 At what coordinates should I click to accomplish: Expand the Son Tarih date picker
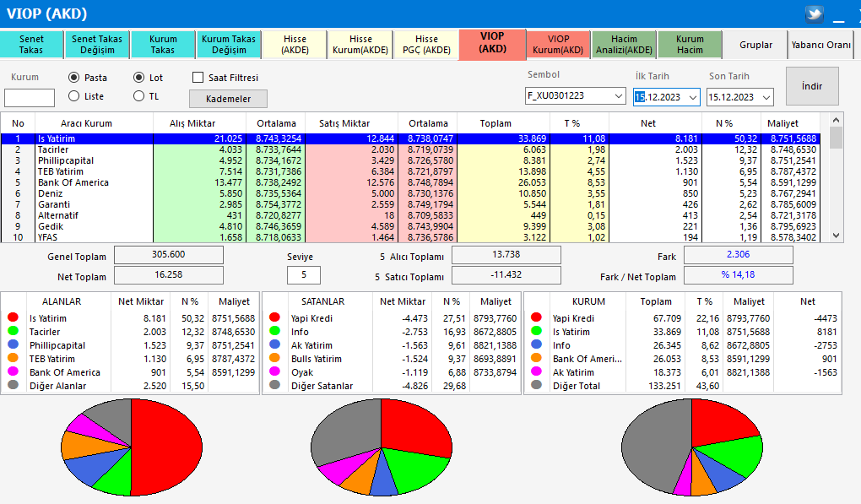click(766, 97)
